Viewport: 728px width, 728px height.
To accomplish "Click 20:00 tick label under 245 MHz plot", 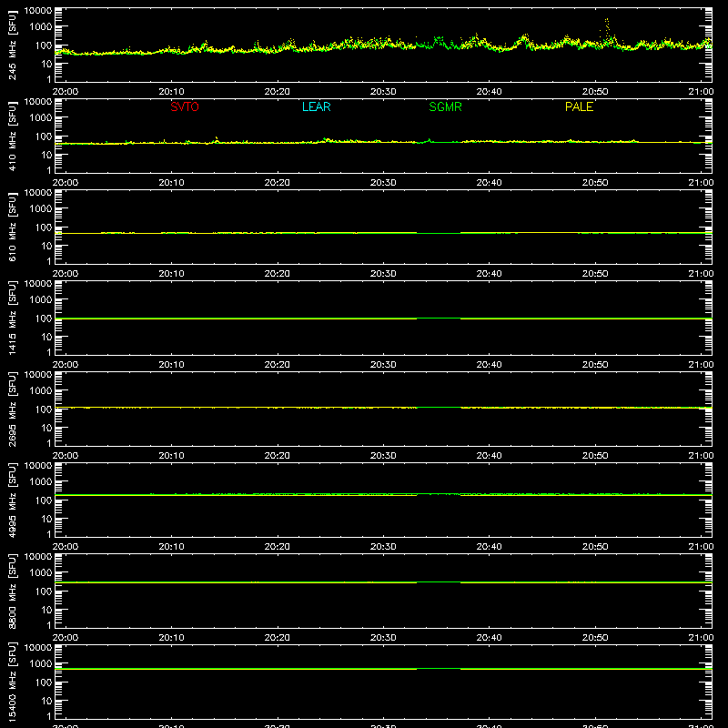I will pyautogui.click(x=66, y=92).
